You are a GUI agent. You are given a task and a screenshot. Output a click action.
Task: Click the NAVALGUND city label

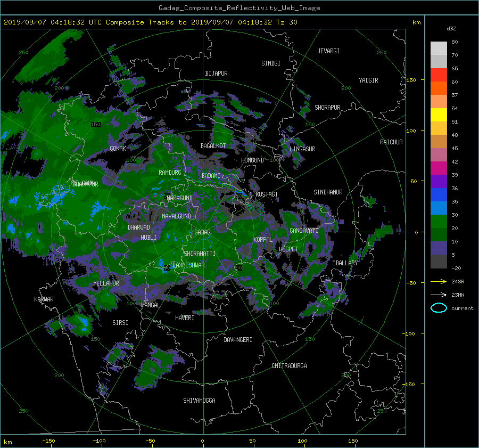[x=176, y=216]
